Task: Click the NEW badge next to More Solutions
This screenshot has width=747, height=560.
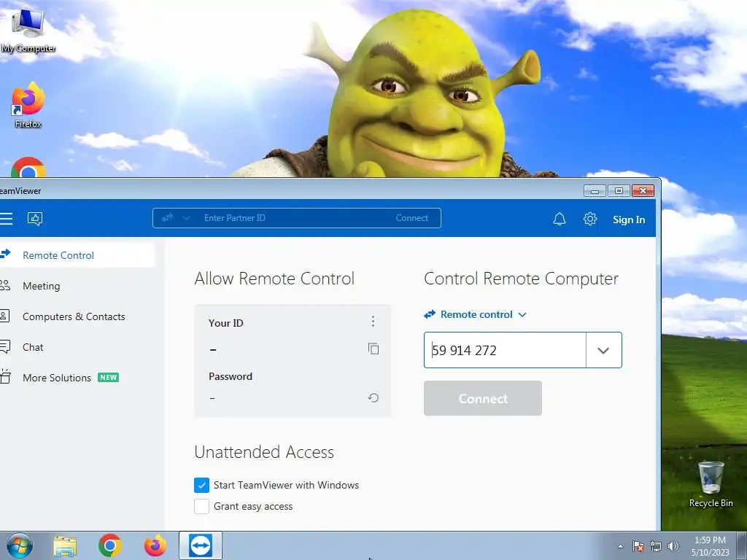Action: coord(109,377)
